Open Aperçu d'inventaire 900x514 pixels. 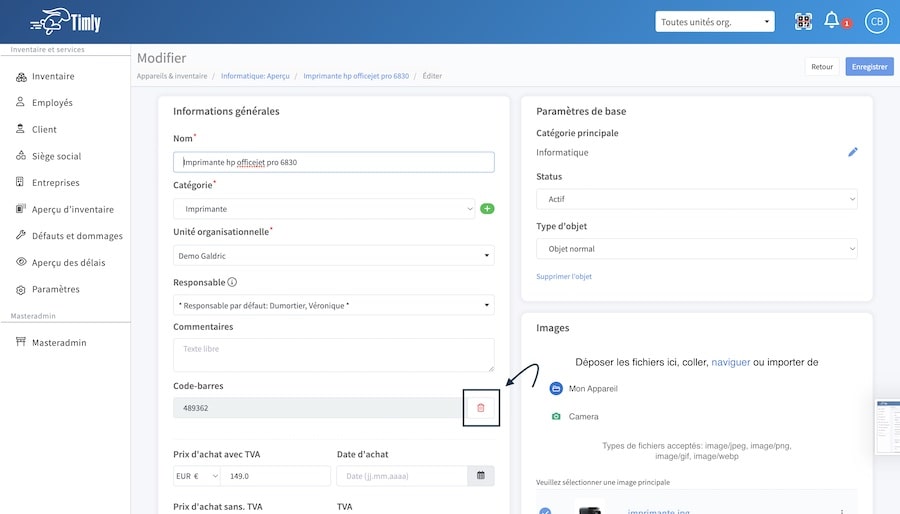(72, 209)
